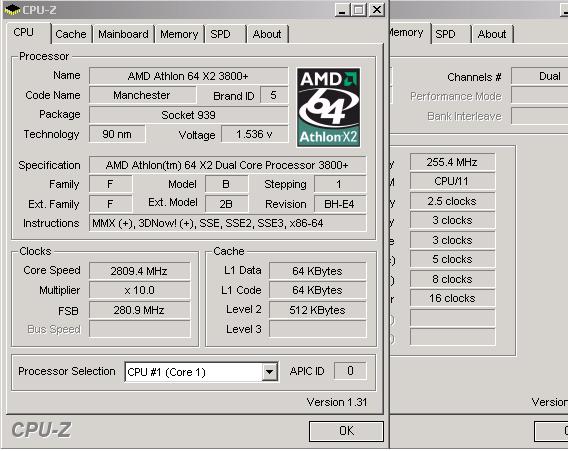
Task: Click the CPU-Z chip icon in title bar
Action: [12, 9]
